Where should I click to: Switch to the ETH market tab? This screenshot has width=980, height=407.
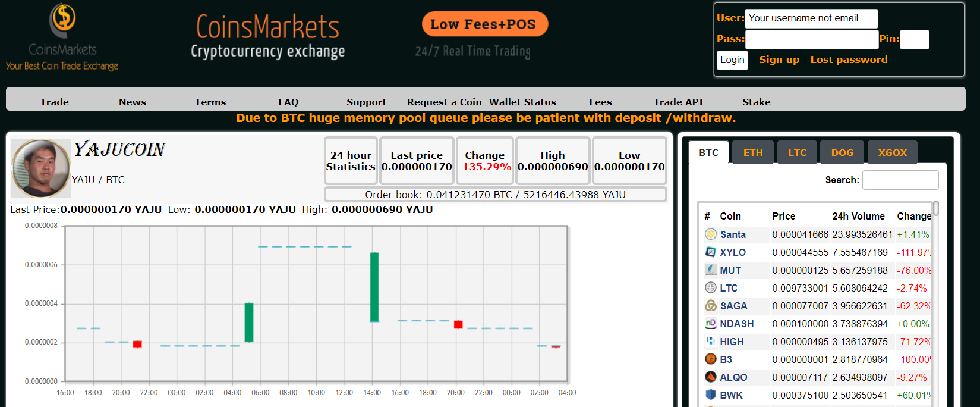coord(753,152)
